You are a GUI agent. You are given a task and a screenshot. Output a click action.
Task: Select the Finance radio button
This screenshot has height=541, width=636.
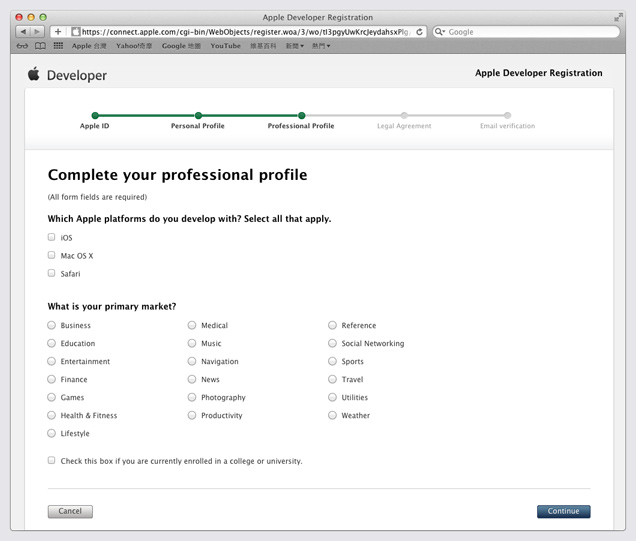[52, 379]
